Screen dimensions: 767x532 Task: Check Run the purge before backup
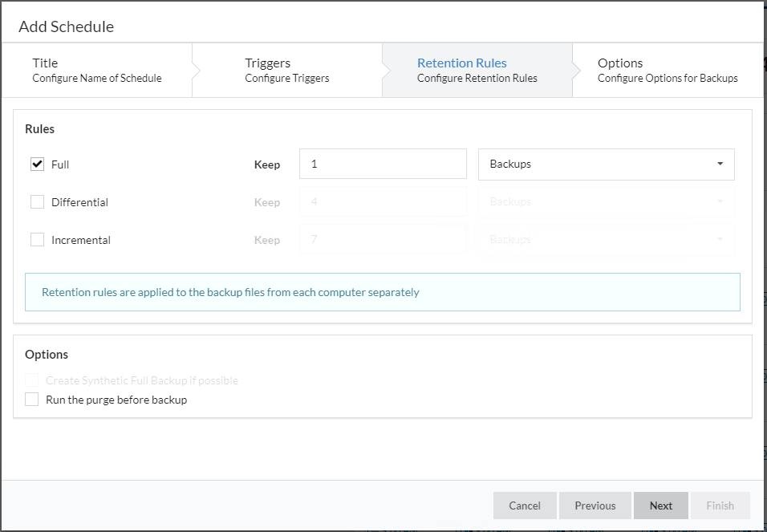coord(32,400)
